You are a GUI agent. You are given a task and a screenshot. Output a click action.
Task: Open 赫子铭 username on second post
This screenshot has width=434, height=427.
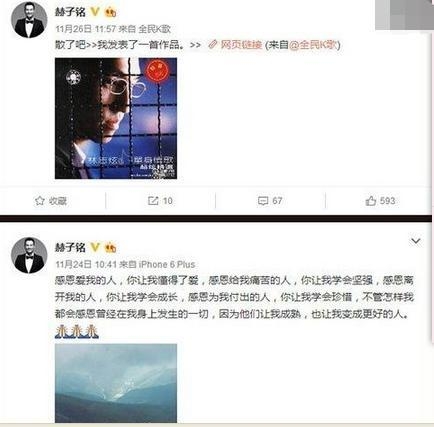pyautogui.click(x=70, y=247)
